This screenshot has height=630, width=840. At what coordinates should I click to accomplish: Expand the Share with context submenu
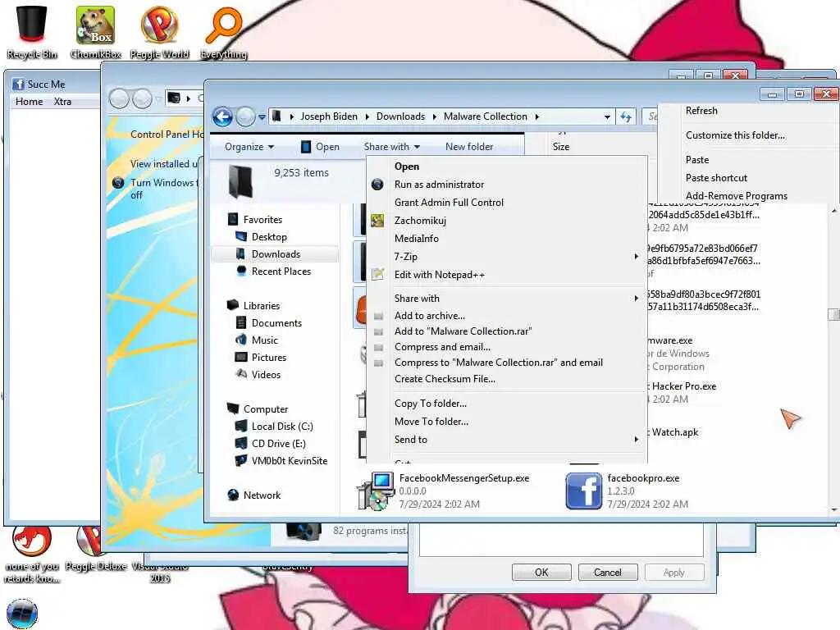point(637,299)
